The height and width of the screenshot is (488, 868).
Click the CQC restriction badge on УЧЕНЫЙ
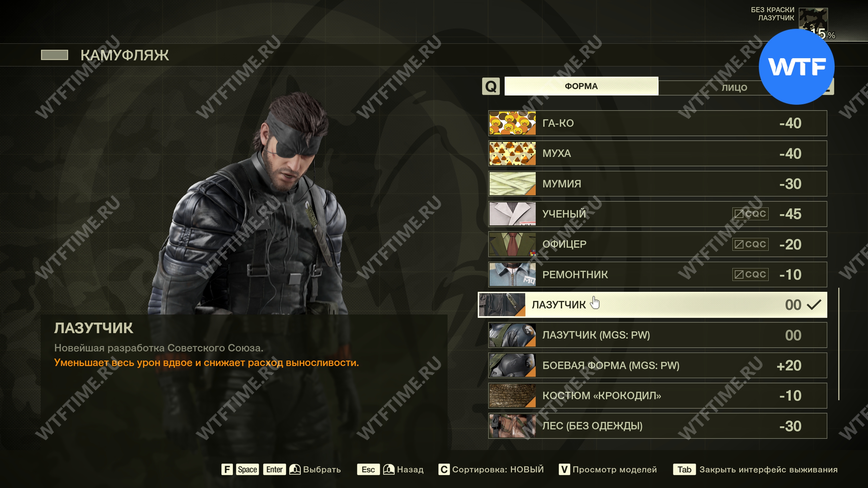coord(750,214)
